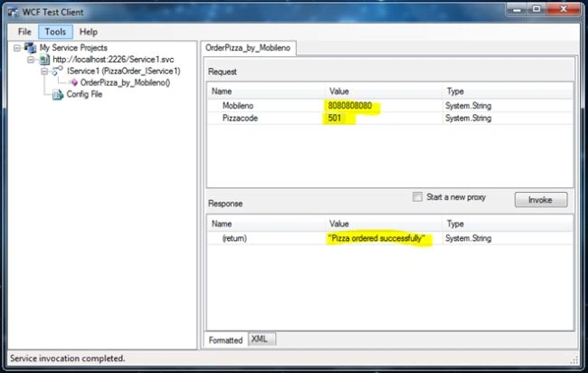Click the My Service Projects computer icon
588x373 pixels.
pos(31,48)
